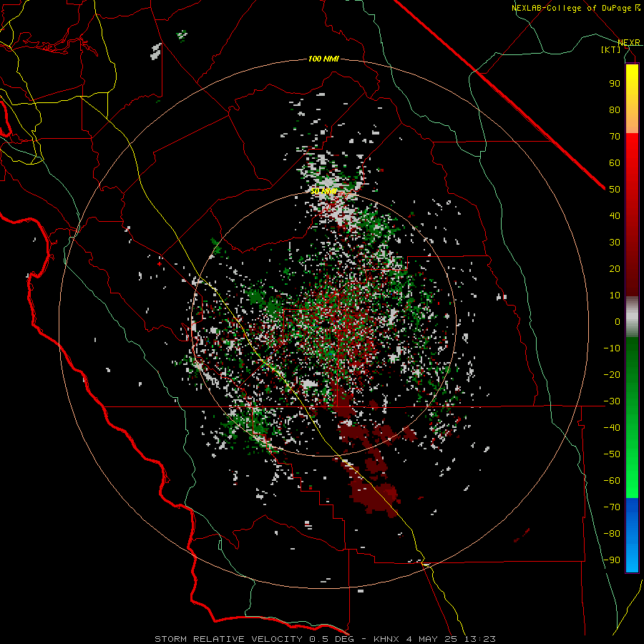Select the positive 20 value on velocity scale
This screenshot has height=644, width=644.
pyautogui.click(x=615, y=268)
